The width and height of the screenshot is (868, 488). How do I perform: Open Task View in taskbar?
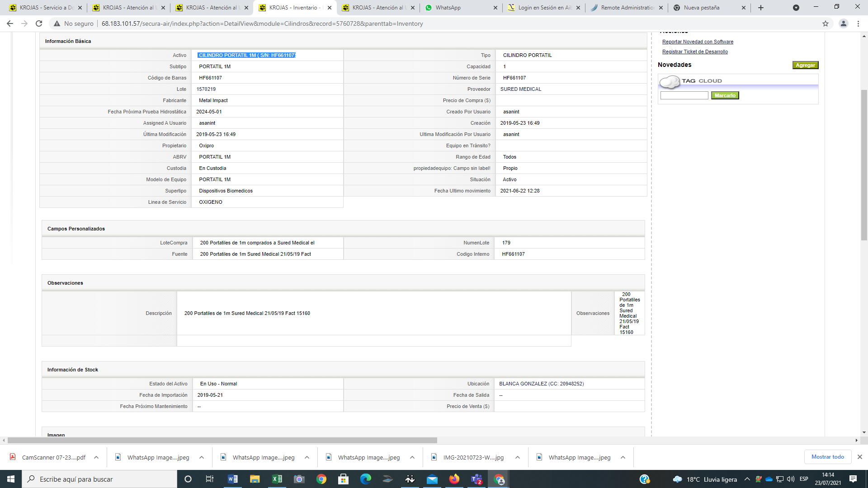[x=209, y=479]
